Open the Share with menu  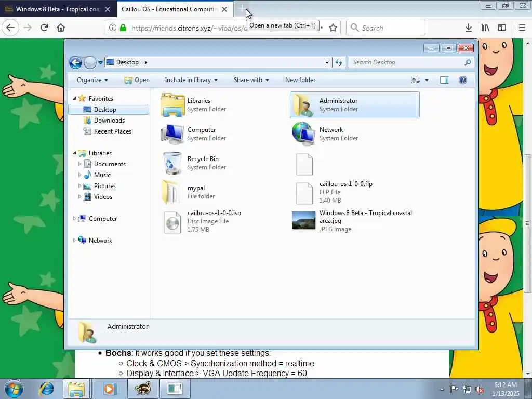[251, 80]
